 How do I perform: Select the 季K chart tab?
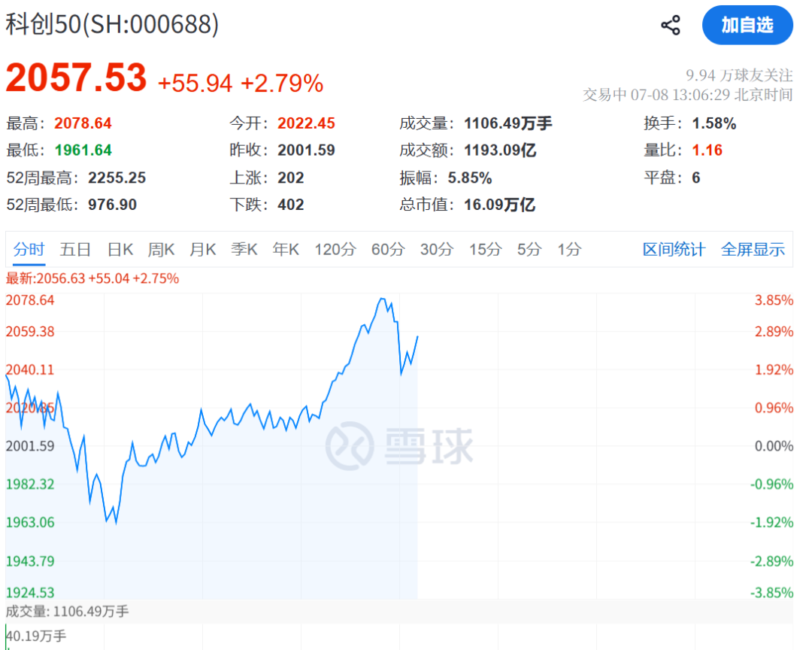point(244,249)
